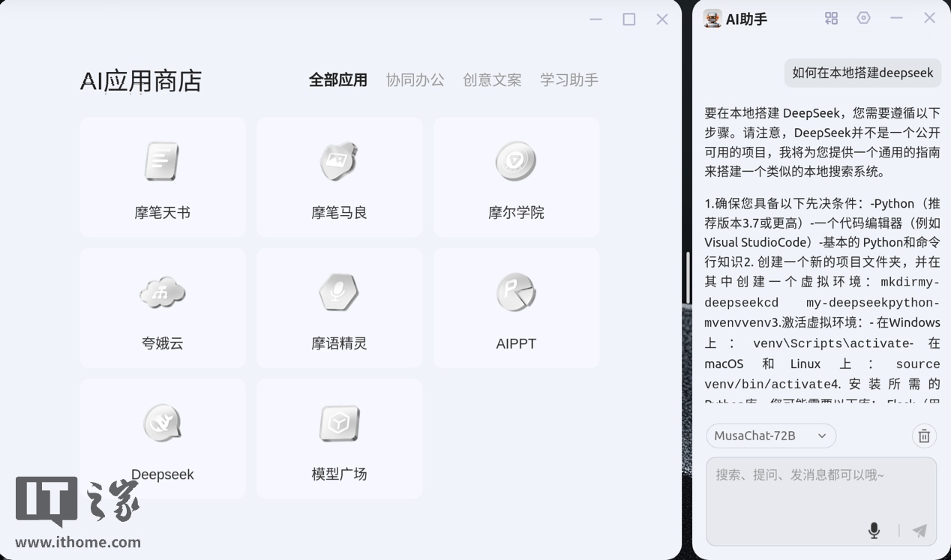Start voice input with the microphone icon
The image size is (951, 560).
coord(874,529)
